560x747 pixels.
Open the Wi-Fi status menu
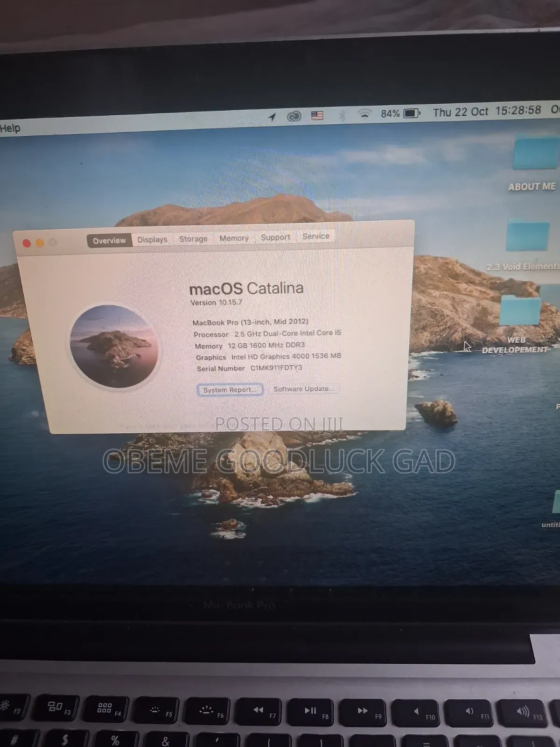click(364, 113)
